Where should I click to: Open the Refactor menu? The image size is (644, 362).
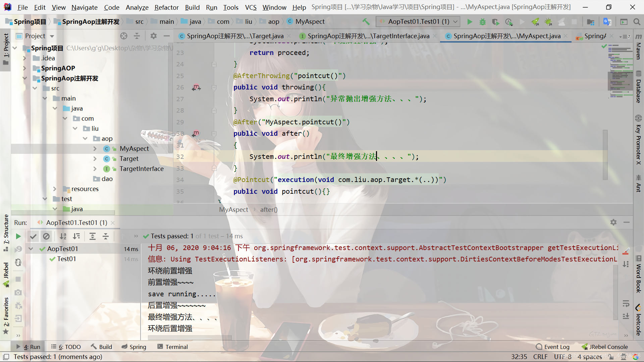pos(166,7)
